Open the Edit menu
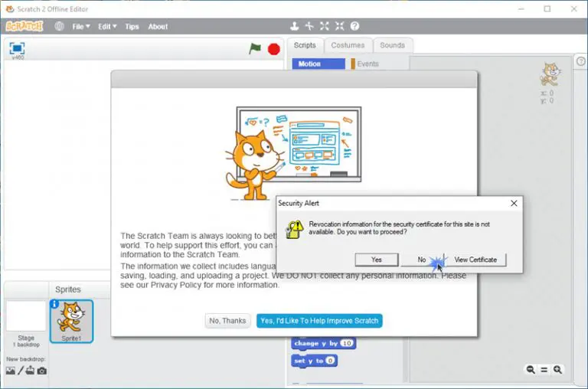Screen dimensions: 588x389 tap(107, 27)
